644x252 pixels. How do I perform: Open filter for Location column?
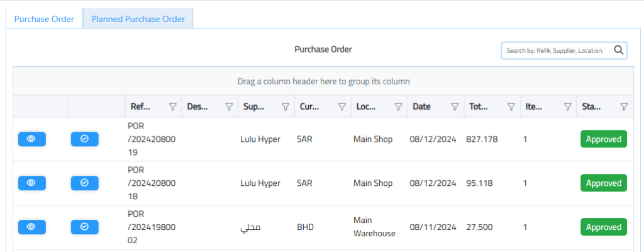[398, 107]
